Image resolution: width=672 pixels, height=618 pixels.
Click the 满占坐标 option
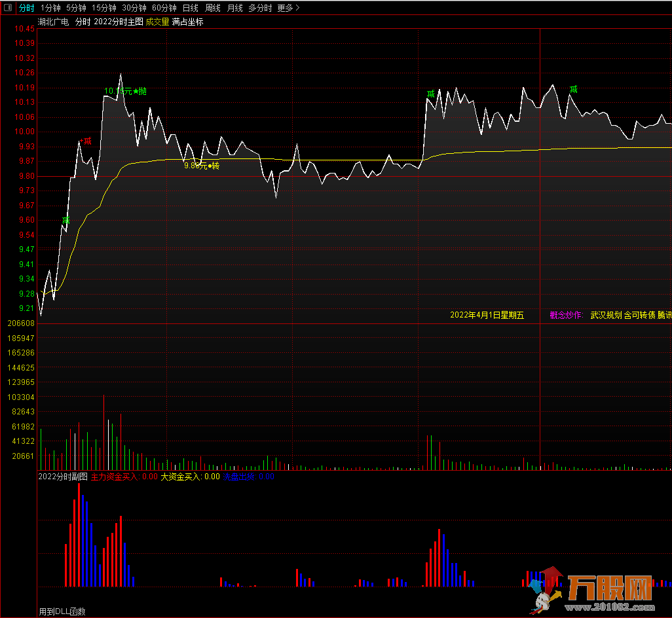tap(188, 22)
